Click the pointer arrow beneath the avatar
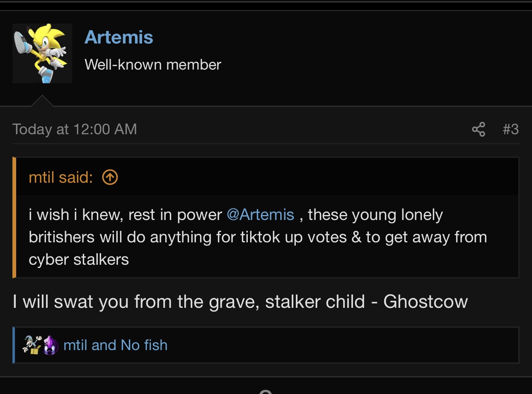This screenshot has height=394, width=532. pyautogui.click(x=42, y=101)
